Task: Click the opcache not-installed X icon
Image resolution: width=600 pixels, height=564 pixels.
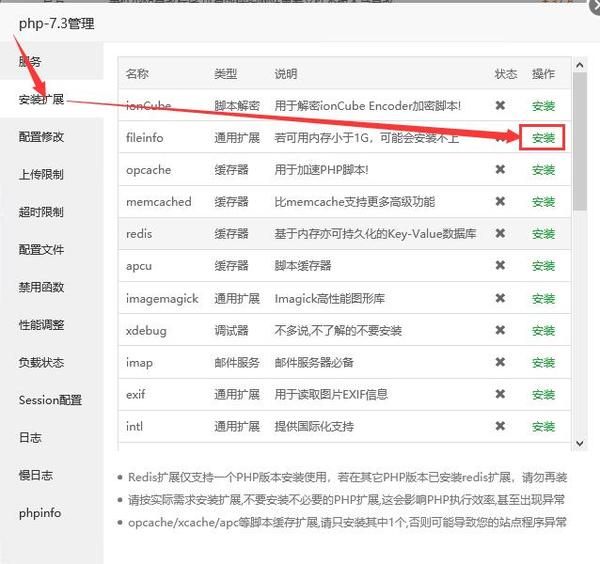Action: (x=500, y=169)
